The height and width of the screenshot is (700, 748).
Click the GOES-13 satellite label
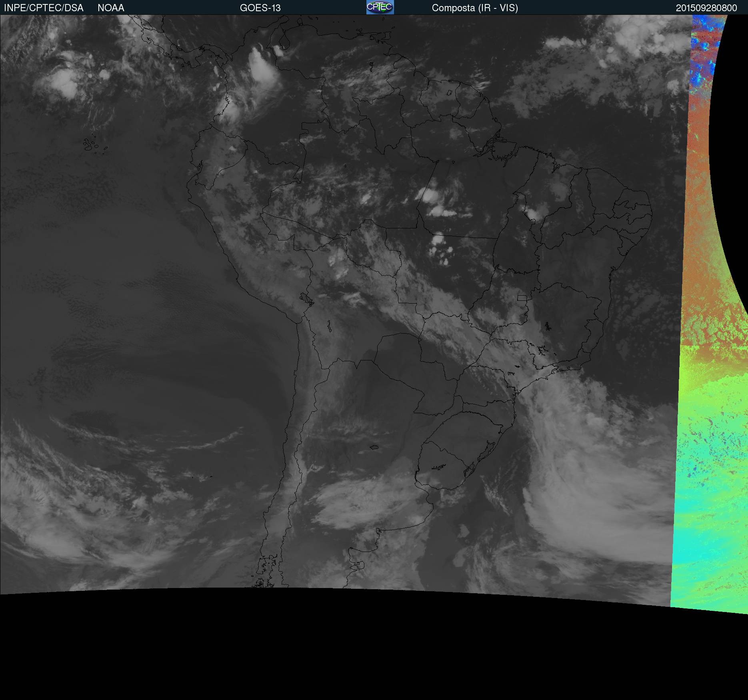(x=260, y=8)
